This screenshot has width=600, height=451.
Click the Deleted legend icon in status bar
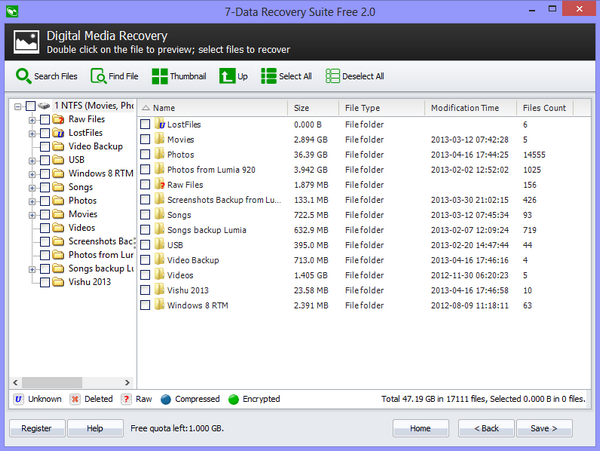[75, 399]
